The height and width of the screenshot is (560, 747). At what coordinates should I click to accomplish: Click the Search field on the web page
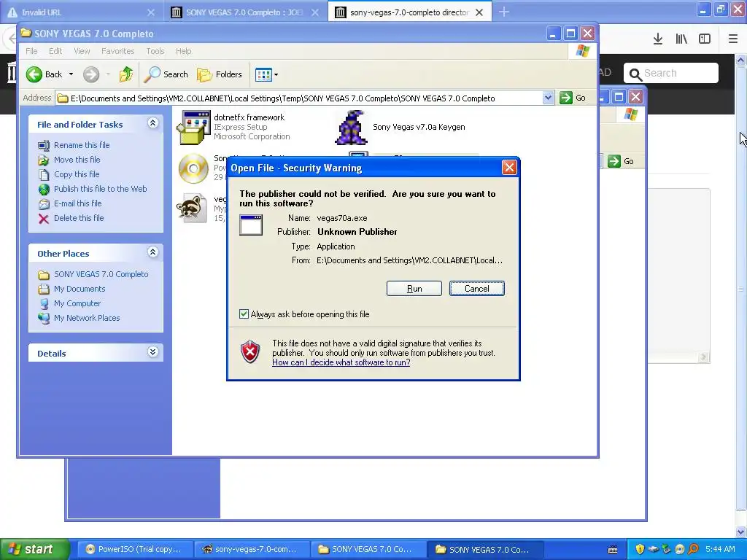[x=671, y=73]
